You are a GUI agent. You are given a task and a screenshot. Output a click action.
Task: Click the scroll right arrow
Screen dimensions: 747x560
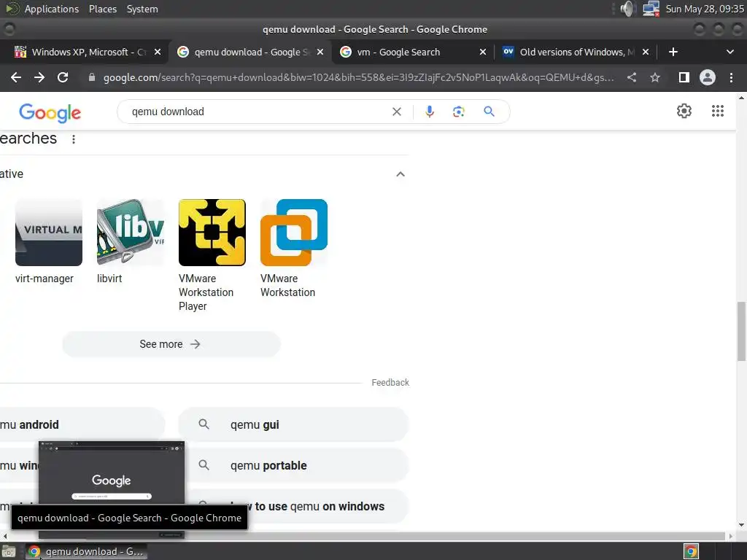[731, 536]
